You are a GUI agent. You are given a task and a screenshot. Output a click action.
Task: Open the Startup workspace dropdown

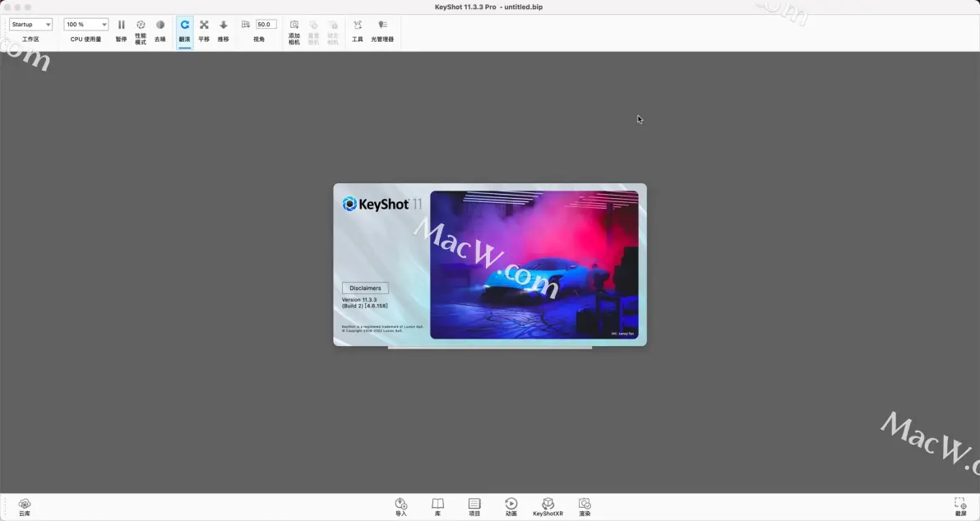(x=30, y=25)
